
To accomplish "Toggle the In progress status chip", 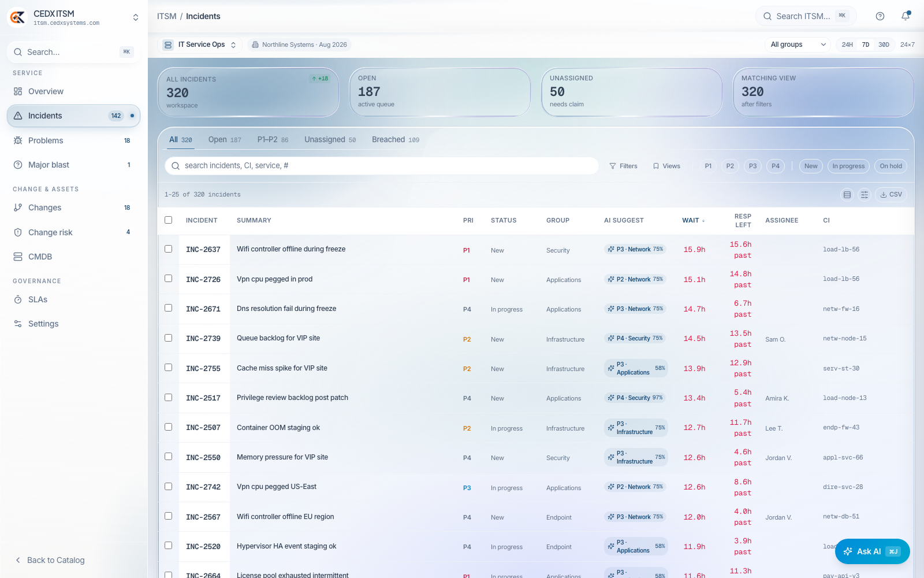I will 848,166.
